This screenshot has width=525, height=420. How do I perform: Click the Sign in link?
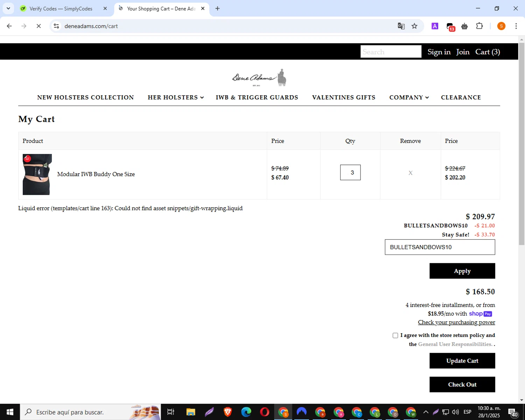[x=439, y=52]
